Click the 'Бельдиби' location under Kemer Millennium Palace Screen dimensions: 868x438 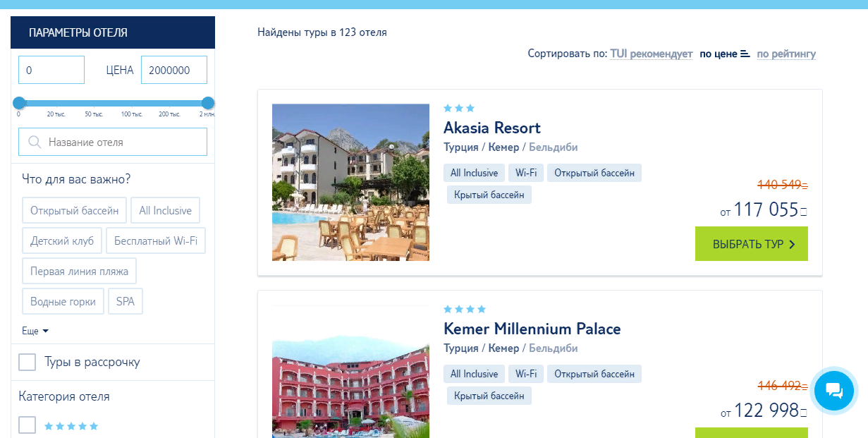(554, 348)
